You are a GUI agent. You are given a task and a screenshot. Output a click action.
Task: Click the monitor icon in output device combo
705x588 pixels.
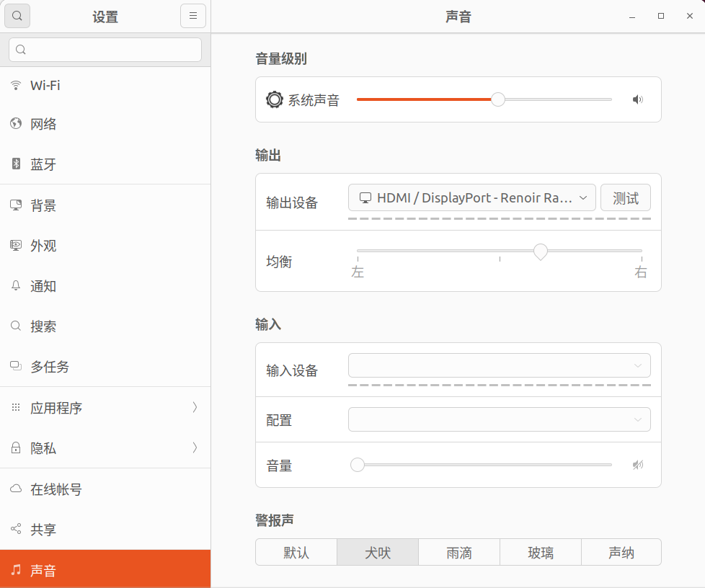coord(365,197)
